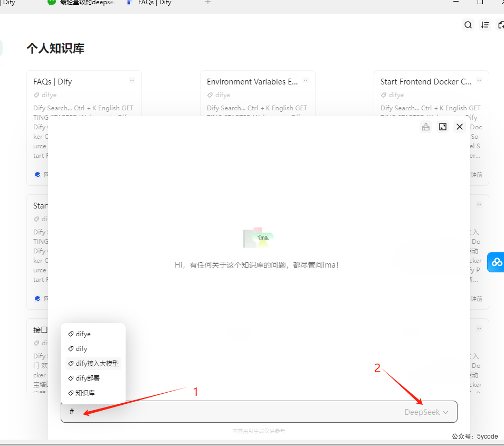
Task: Choose the dify部署 tag
Action: tap(93, 378)
